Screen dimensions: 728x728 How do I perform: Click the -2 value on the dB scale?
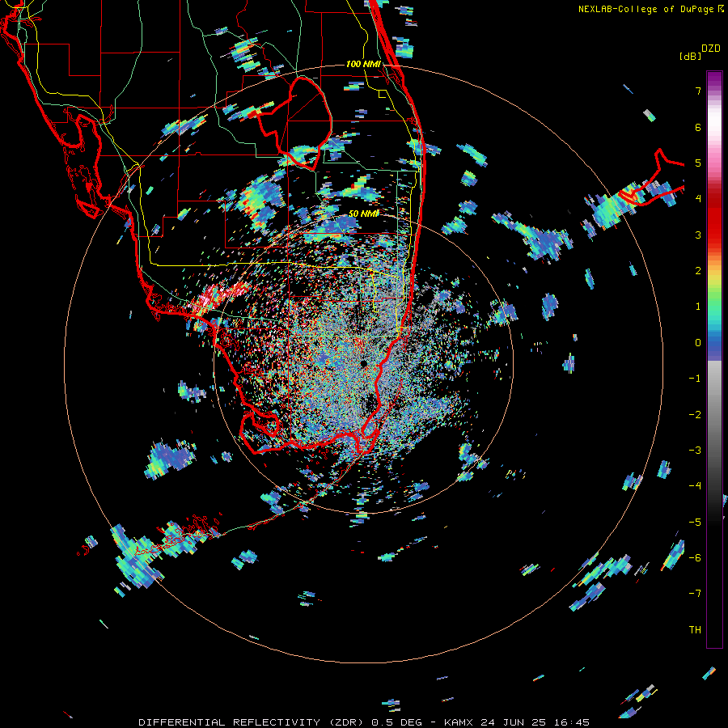click(695, 414)
